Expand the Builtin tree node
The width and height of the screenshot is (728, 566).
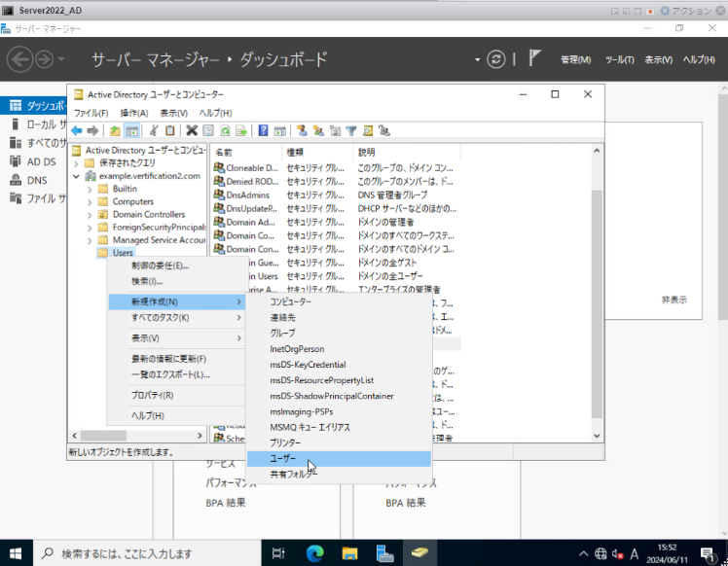click(90, 190)
